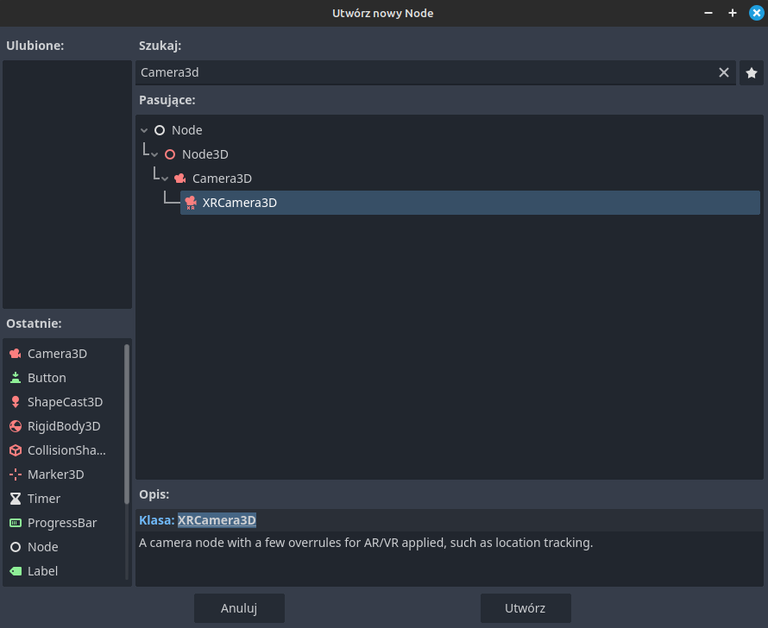The height and width of the screenshot is (628, 768).
Task: Select the ProgressBar icon in recents
Action: coord(15,523)
